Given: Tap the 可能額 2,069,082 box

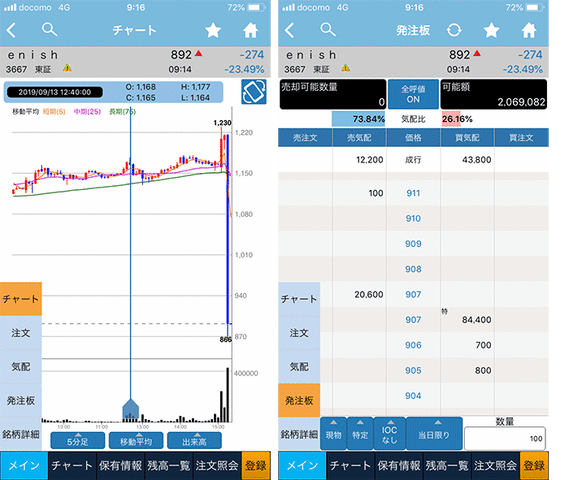Looking at the screenshot, I should (494, 94).
